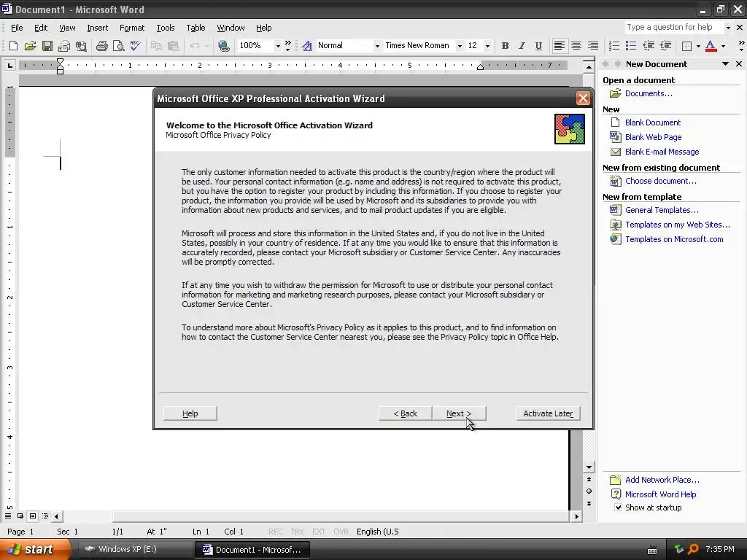Screen dimensions: 747x560
Task: Toggle Underline formatting
Action: pos(538,46)
